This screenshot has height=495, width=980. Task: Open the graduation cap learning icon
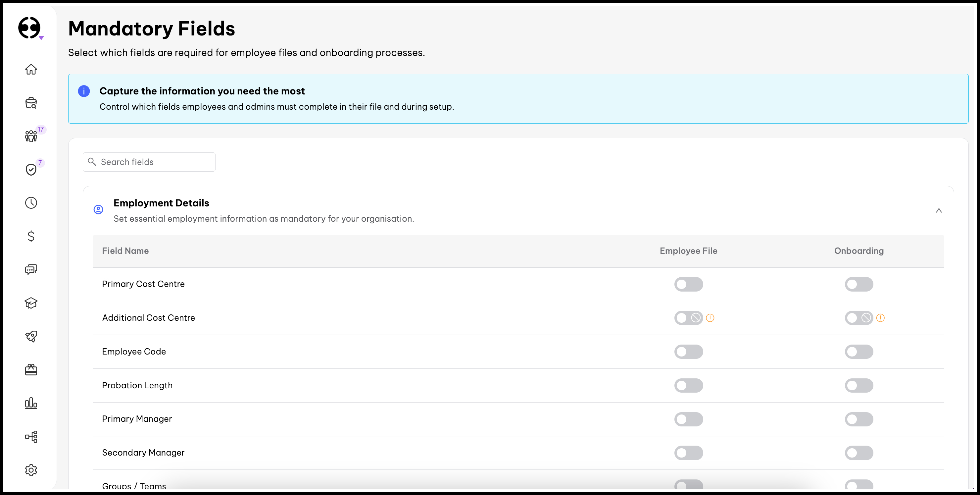pos(31,303)
